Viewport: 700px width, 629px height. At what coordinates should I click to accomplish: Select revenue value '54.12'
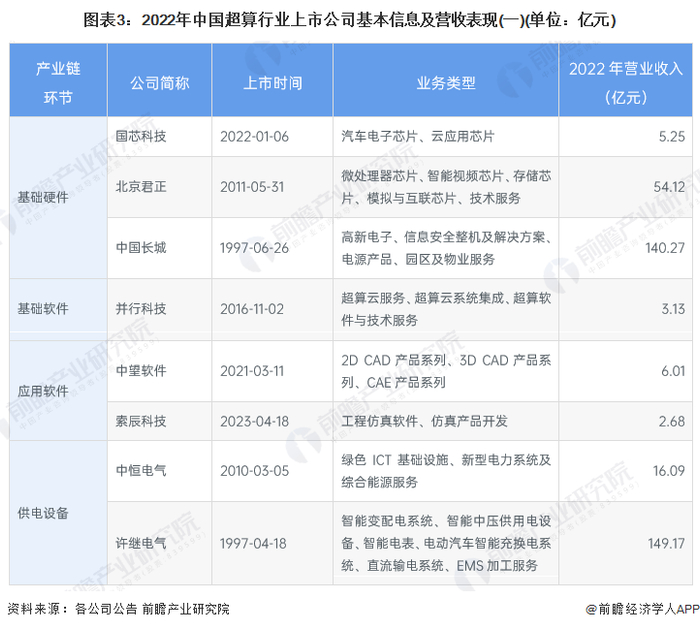tap(669, 187)
